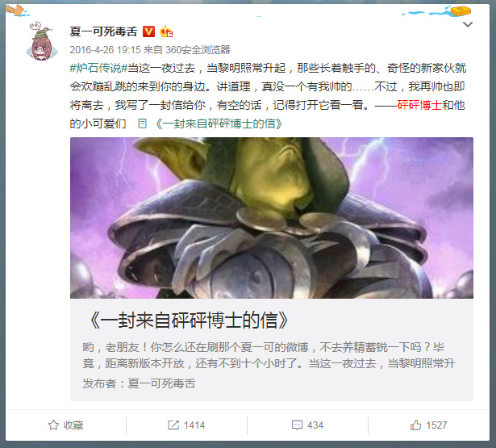Click the crown membership badge icon
This screenshot has width=496, height=448.
[166, 31]
